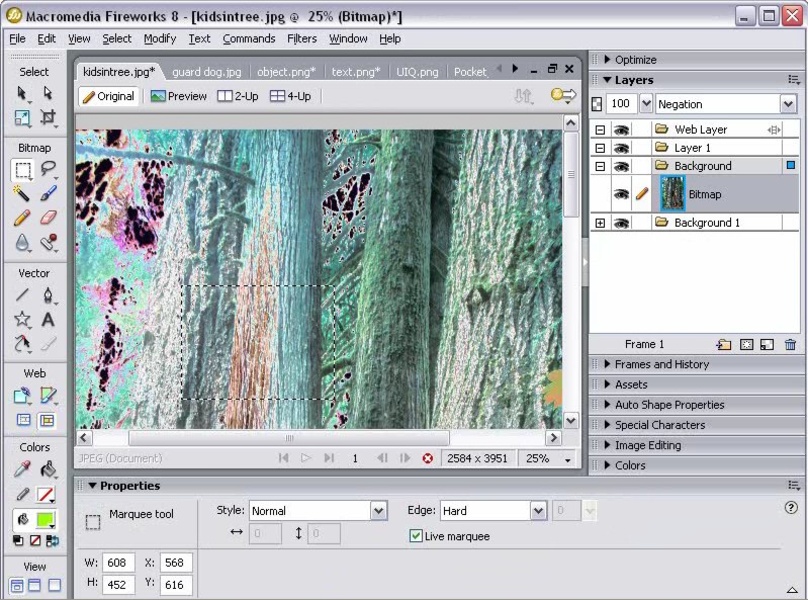Expand the Background 1 layer

(x=600, y=223)
